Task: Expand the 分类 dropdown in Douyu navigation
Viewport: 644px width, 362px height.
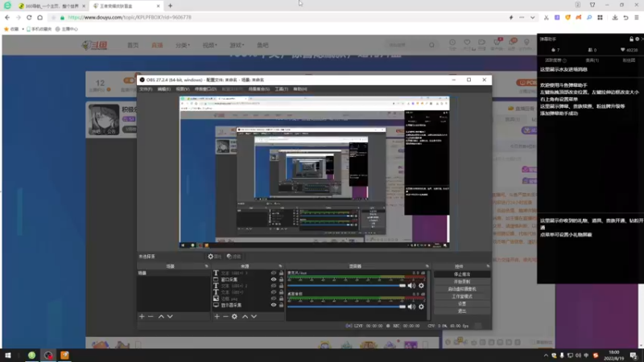Action: coord(183,45)
